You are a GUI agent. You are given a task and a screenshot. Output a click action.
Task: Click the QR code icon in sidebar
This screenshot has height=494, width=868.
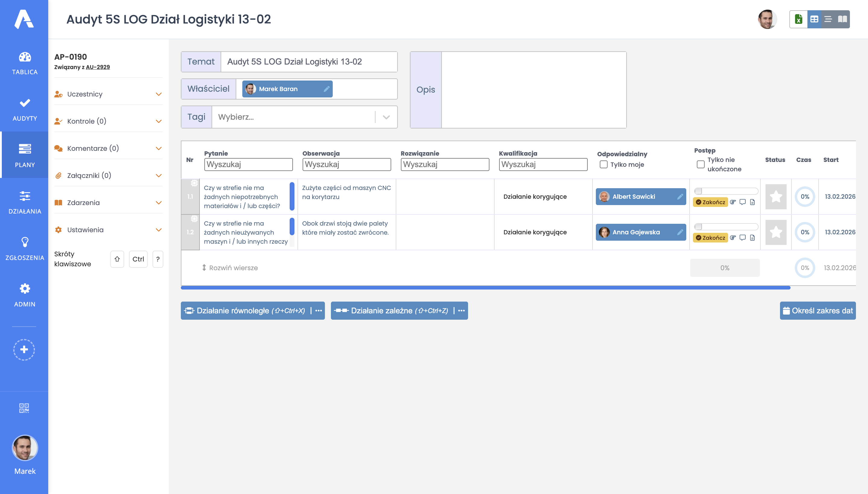[x=24, y=408]
